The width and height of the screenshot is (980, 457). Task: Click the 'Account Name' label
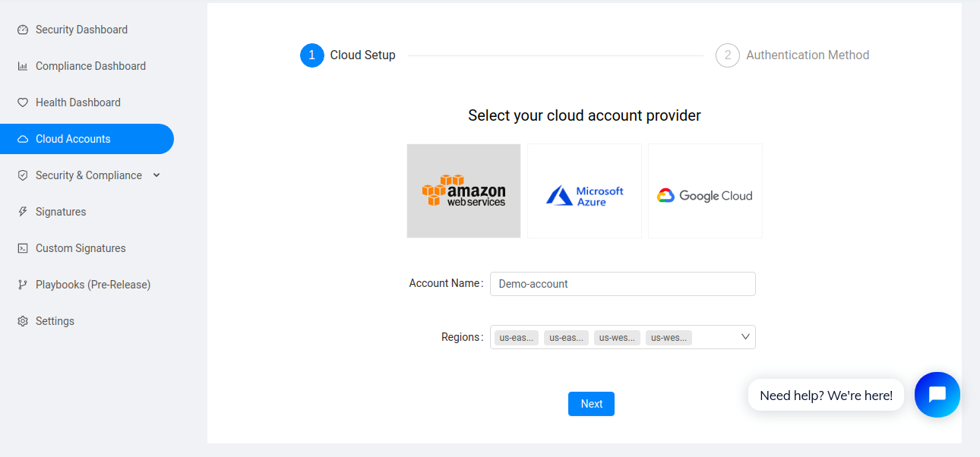[x=444, y=283]
